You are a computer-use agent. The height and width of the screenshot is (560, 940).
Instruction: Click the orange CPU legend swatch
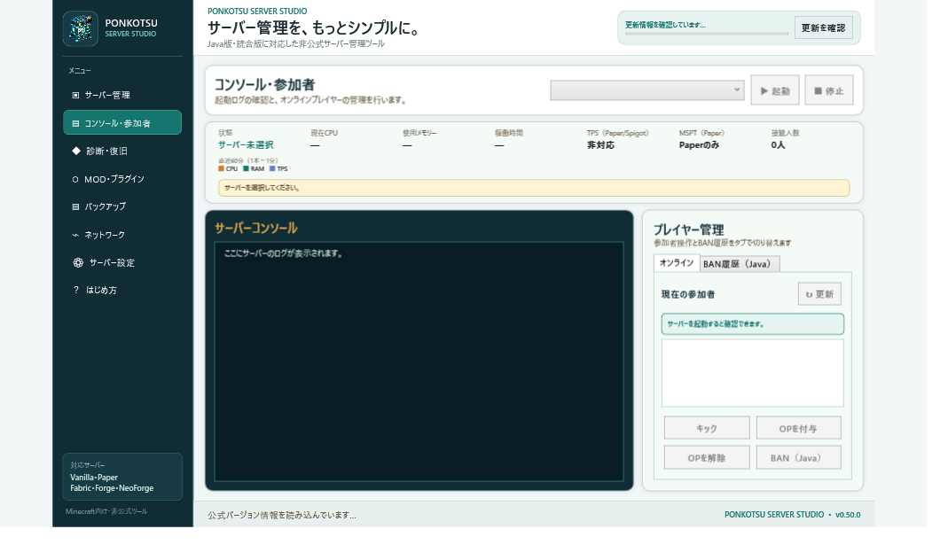(x=221, y=169)
